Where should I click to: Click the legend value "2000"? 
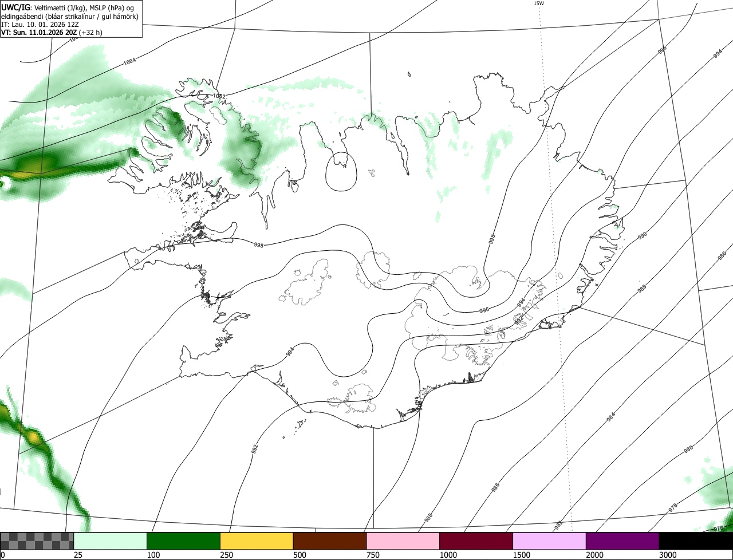(594, 555)
